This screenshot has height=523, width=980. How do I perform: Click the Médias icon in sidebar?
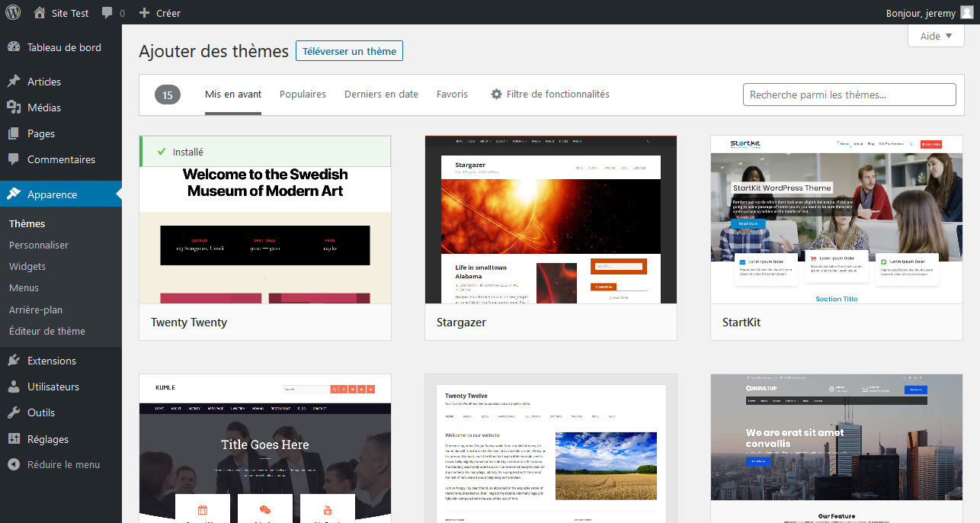(x=14, y=107)
